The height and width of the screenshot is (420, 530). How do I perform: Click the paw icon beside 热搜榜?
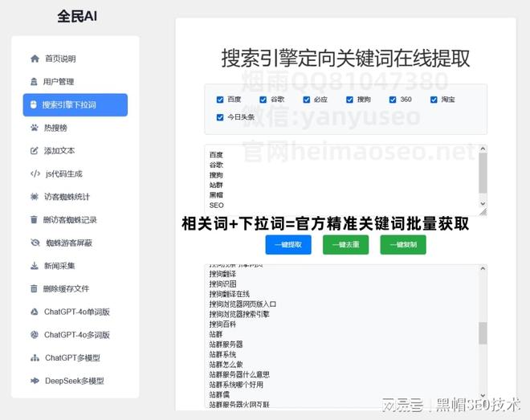34,128
